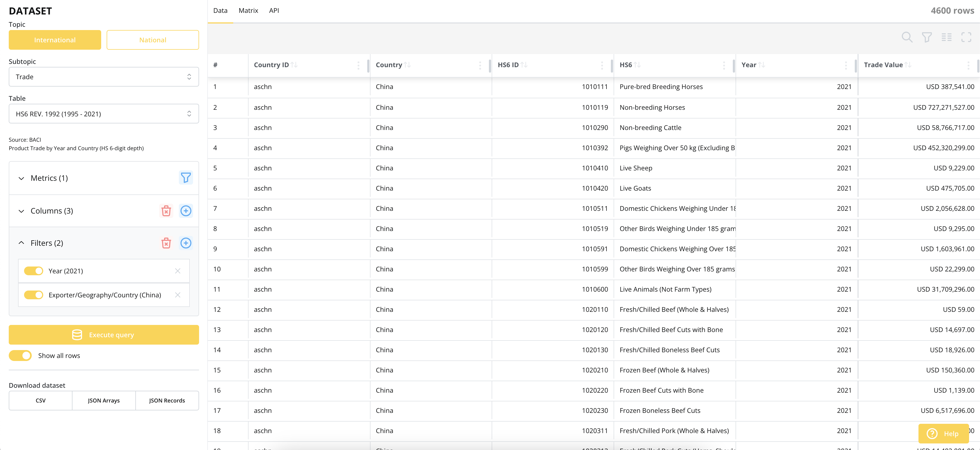Toggle off the Exporter Country China filter
This screenshot has height=450, width=980.
pos(33,295)
